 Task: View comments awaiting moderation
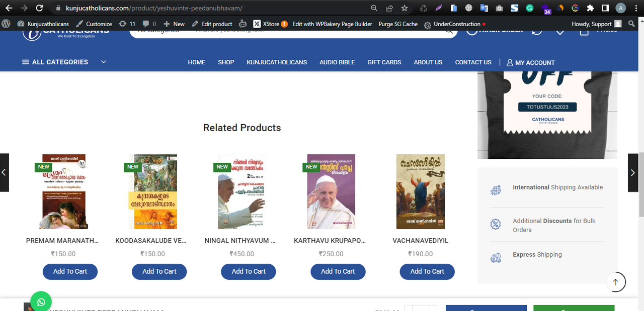tap(149, 24)
